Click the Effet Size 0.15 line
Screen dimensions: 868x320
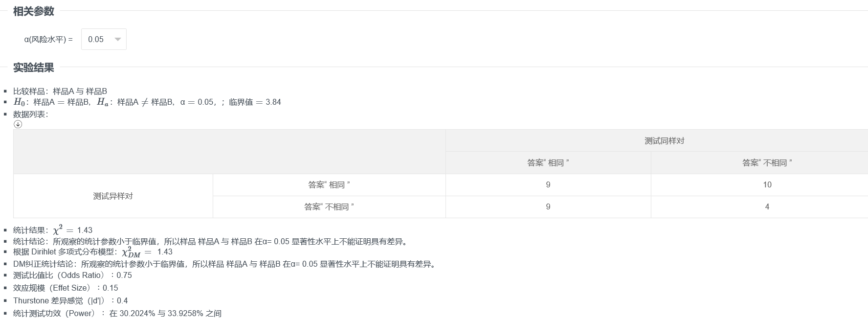pyautogui.click(x=66, y=288)
